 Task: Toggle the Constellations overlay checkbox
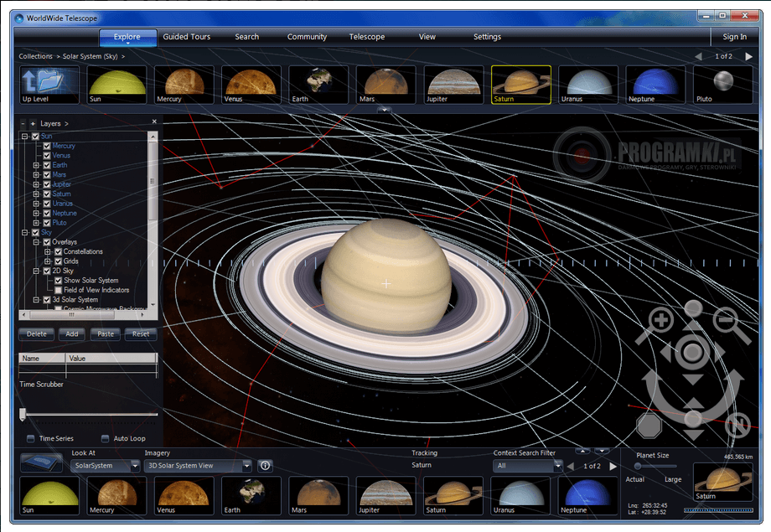coord(58,251)
